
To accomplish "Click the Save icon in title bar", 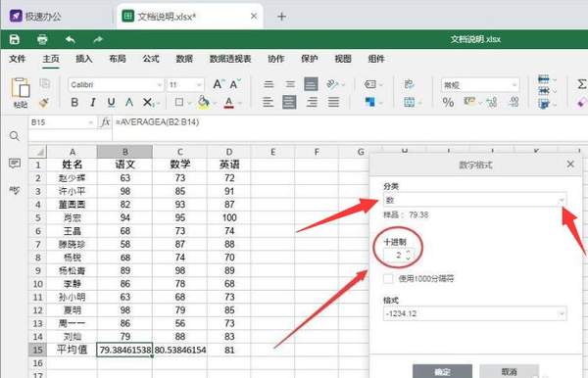I will pyautogui.click(x=15, y=39).
